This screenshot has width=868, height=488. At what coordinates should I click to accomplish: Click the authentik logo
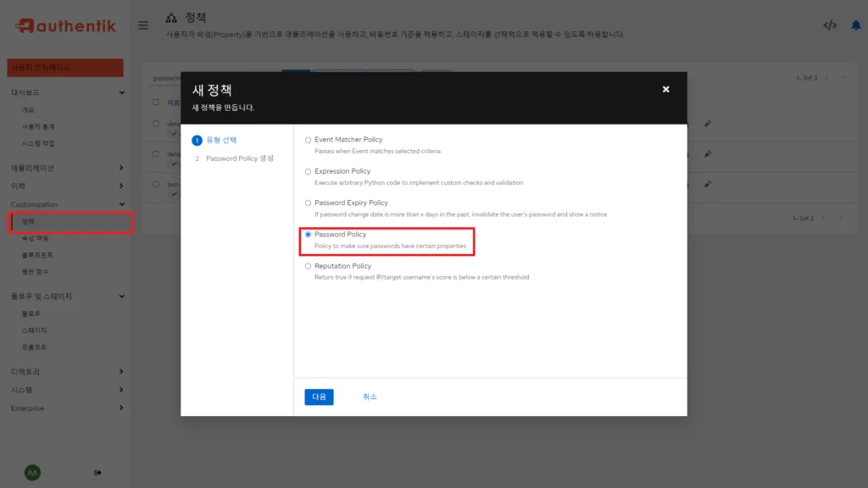click(x=64, y=25)
